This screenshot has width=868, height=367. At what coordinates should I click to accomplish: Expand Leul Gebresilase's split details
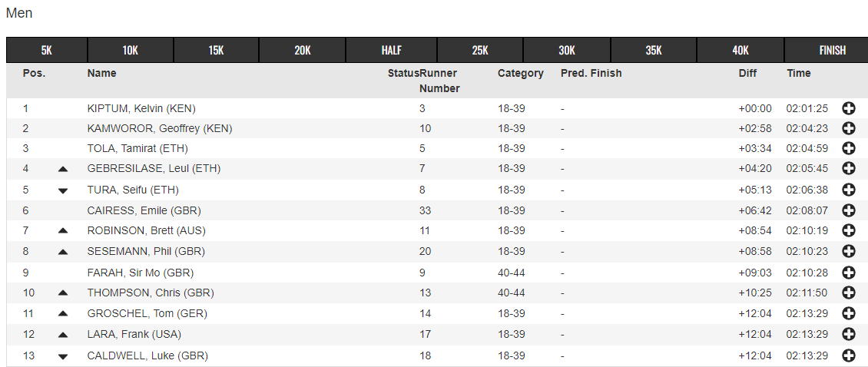pyautogui.click(x=848, y=169)
